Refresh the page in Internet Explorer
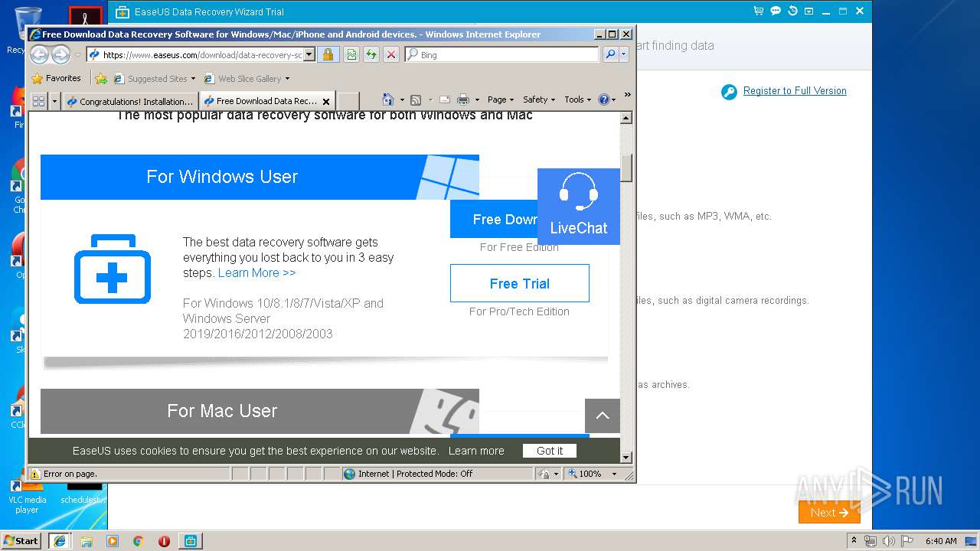 371,54
